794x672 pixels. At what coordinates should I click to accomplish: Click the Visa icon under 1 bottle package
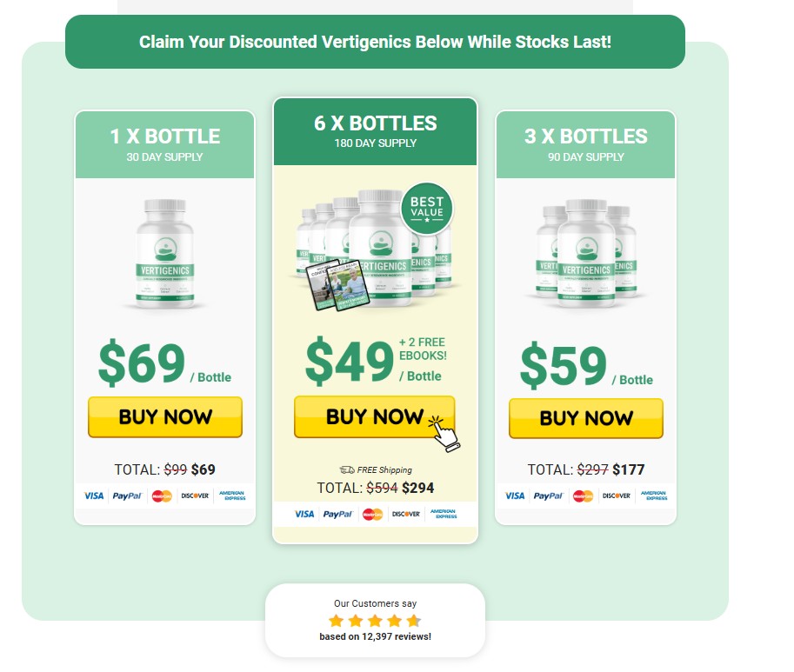(94, 496)
